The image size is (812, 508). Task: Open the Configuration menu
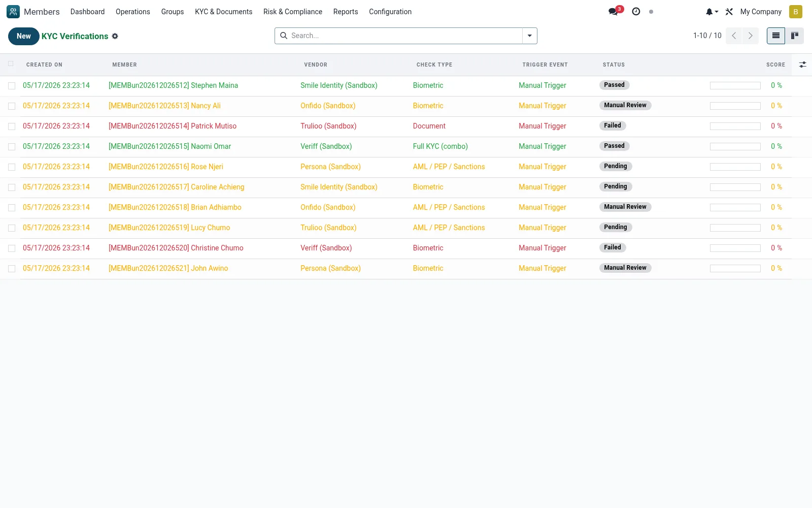point(390,12)
